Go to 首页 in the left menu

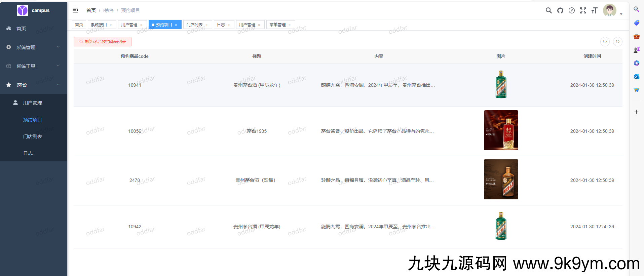click(33, 29)
